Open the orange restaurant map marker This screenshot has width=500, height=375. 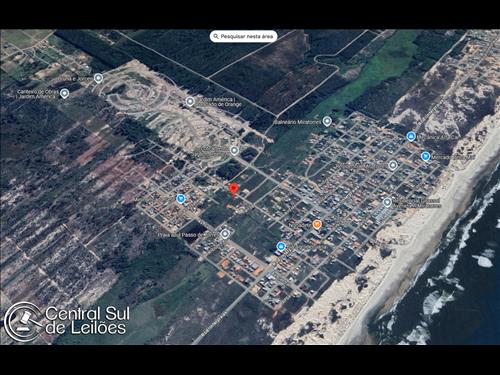pyautogui.click(x=317, y=224)
